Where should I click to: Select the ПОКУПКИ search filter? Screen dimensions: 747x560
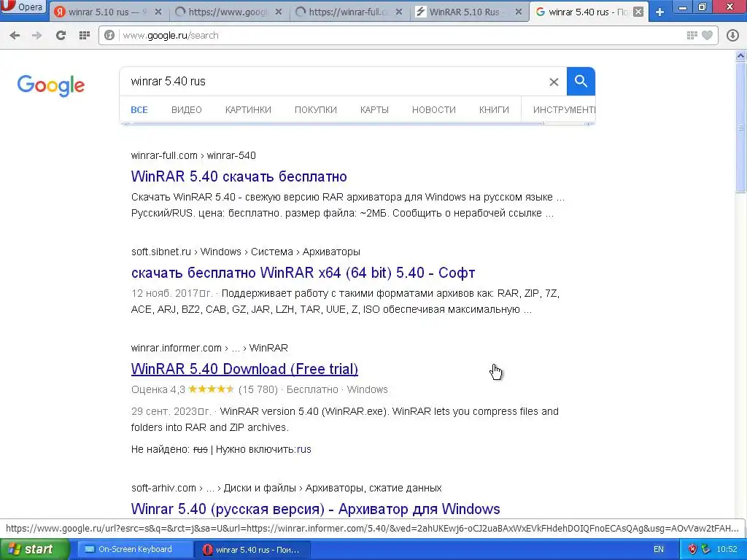click(x=315, y=110)
